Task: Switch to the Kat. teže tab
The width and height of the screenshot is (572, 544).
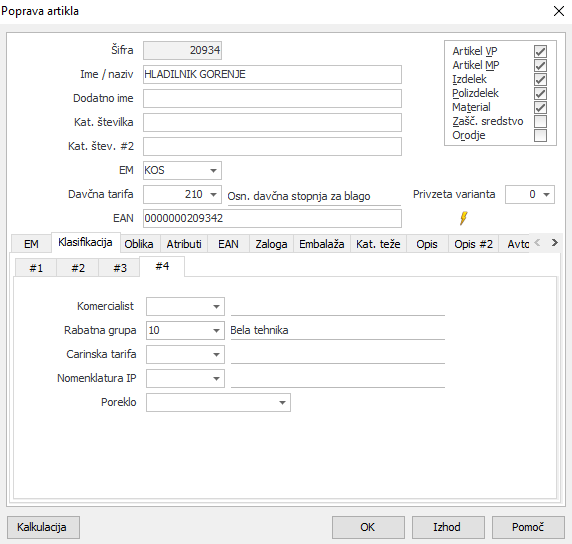Action: [x=378, y=244]
